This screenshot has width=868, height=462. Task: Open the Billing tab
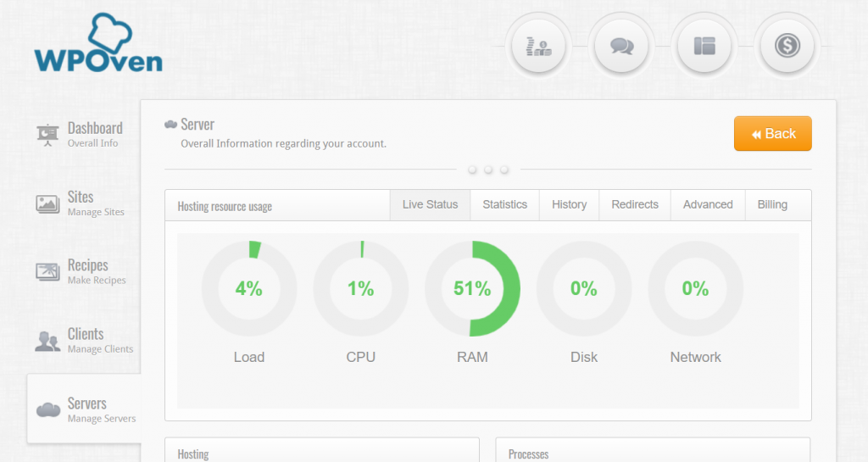772,204
